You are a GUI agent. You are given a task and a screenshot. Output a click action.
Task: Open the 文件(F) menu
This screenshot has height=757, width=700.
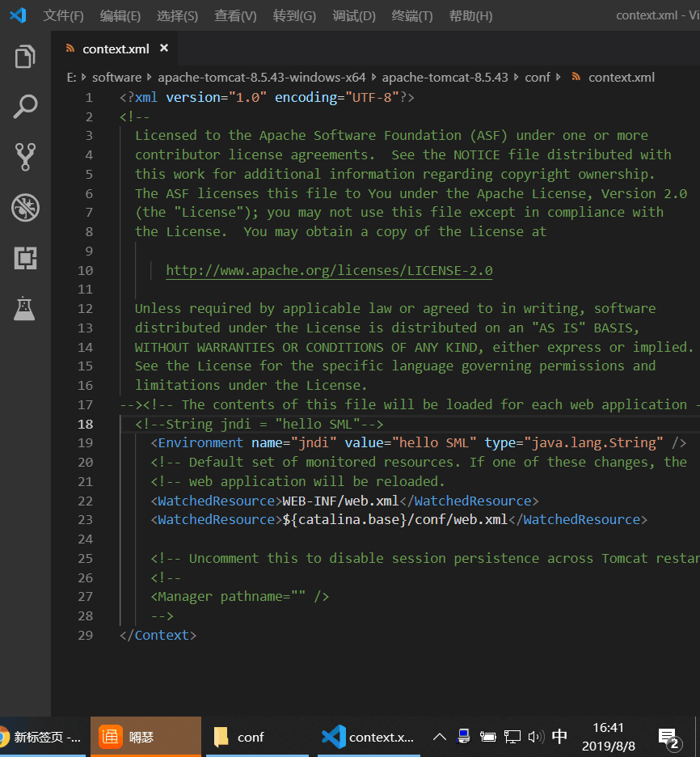[63, 16]
